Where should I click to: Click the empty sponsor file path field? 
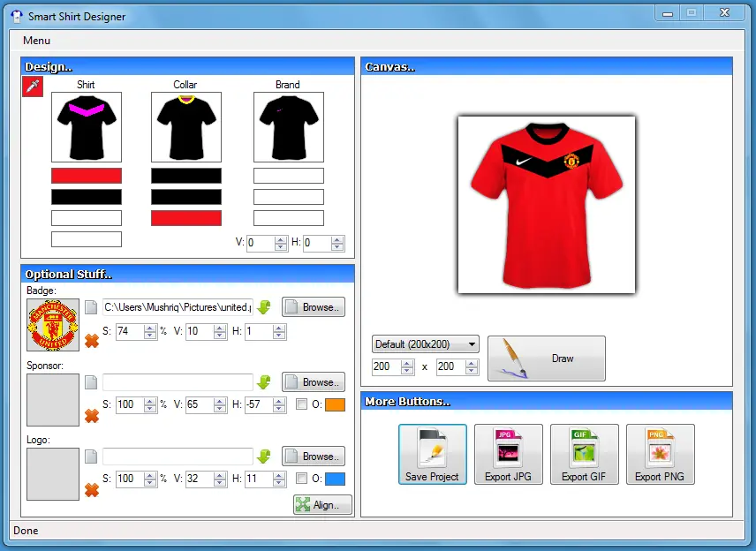click(178, 382)
